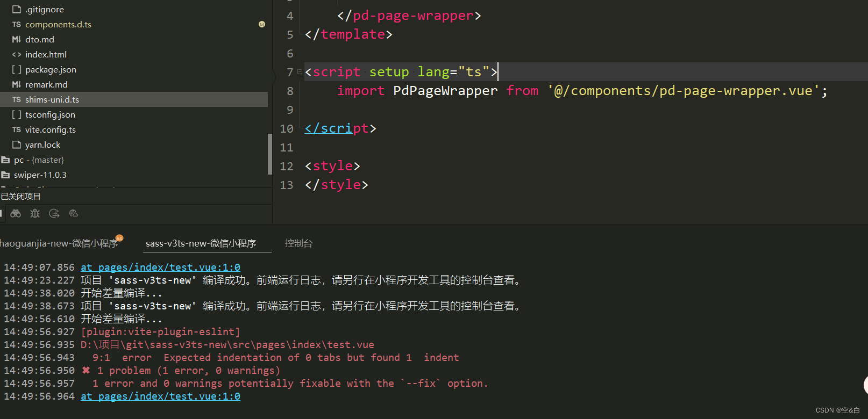Image resolution: width=868 pixels, height=419 pixels.
Task: Click the </template> closing tag on line 5
Action: click(x=348, y=34)
